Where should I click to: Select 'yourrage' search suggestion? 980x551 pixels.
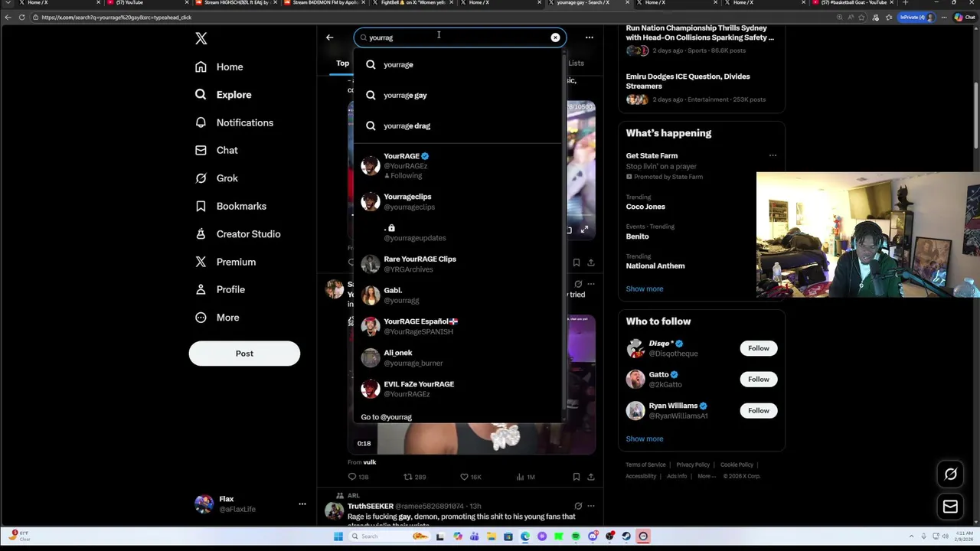[458, 64]
